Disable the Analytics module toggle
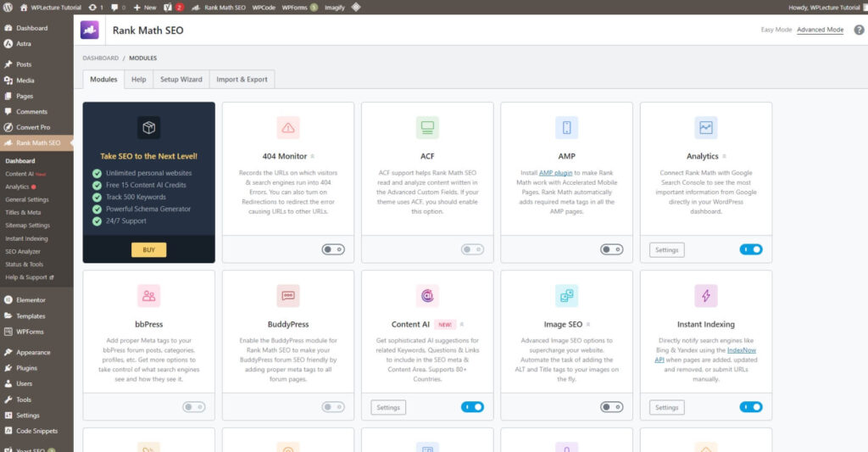Screen dimensions: 868x452 [751, 250]
